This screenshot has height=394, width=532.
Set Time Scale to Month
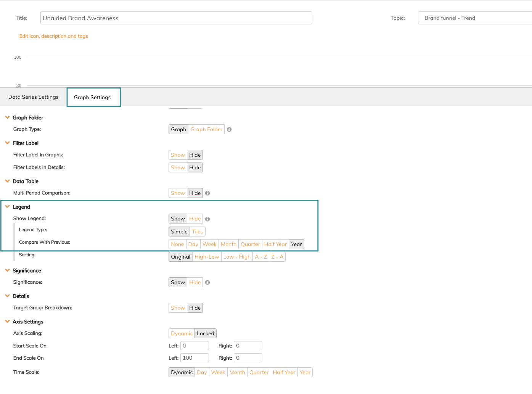click(x=237, y=372)
